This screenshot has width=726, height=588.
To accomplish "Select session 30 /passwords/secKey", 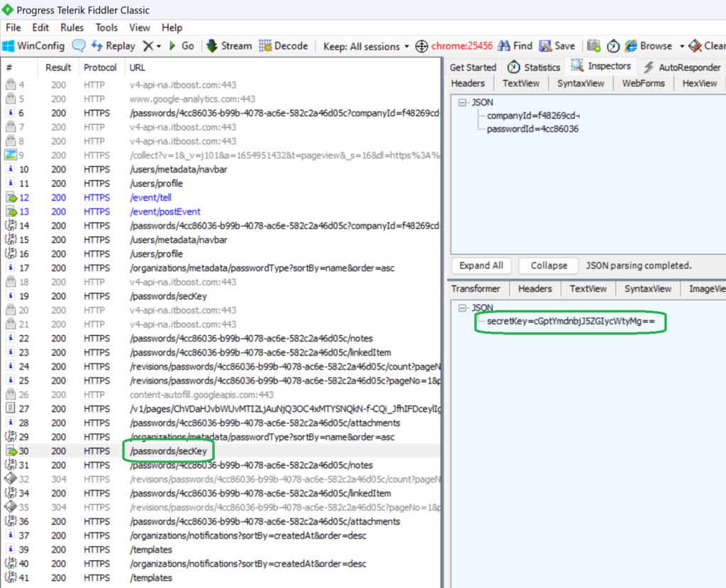I will [221, 451].
